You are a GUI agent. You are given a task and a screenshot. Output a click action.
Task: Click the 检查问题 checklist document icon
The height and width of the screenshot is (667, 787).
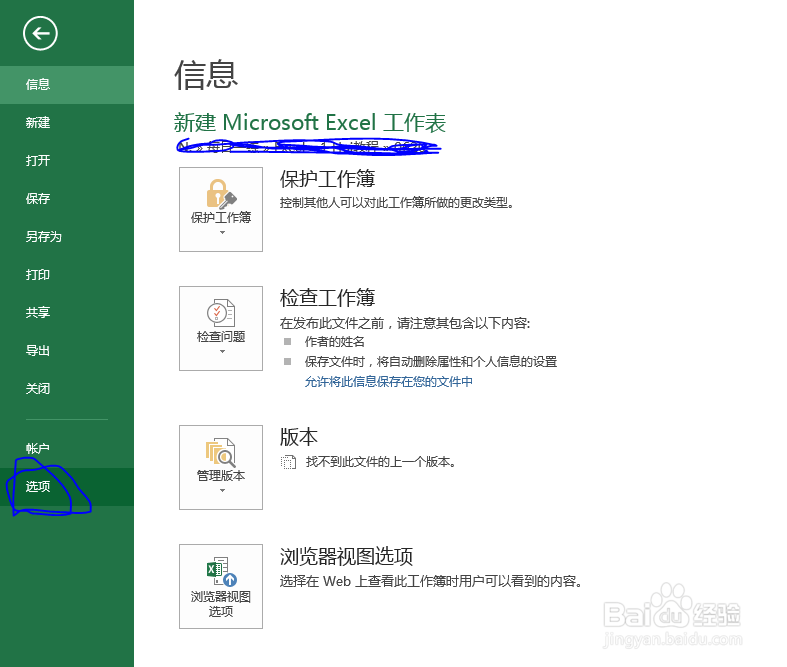point(221,313)
